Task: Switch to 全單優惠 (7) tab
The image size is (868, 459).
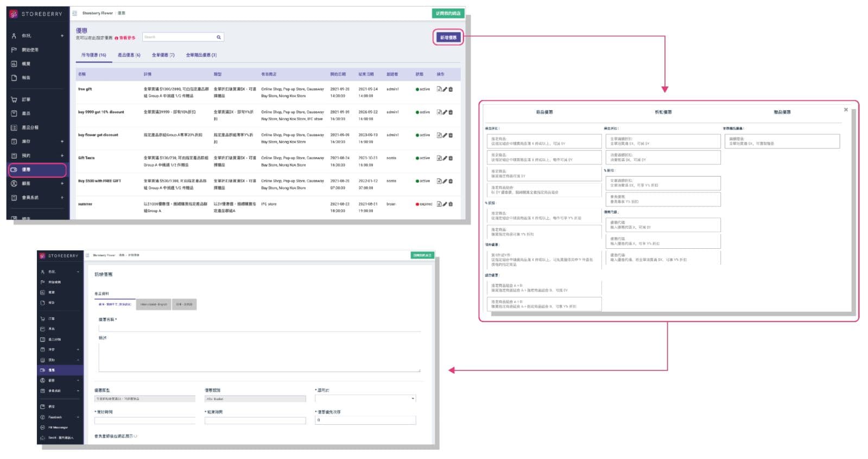Action: pos(163,55)
